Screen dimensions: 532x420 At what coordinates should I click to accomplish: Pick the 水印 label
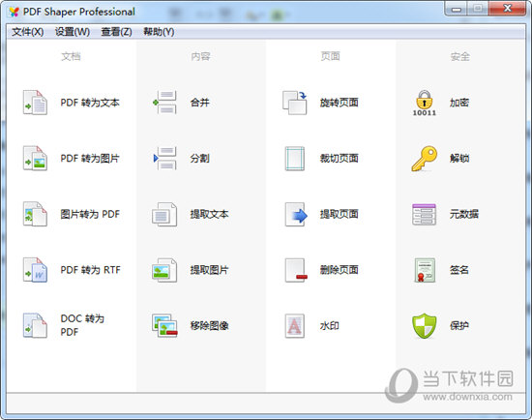pyautogui.click(x=330, y=325)
